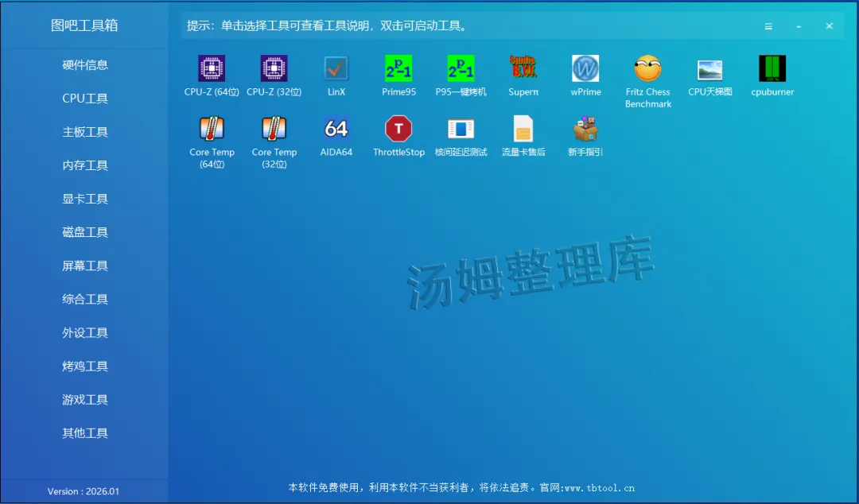Go to the 内存工具 category

tap(85, 165)
